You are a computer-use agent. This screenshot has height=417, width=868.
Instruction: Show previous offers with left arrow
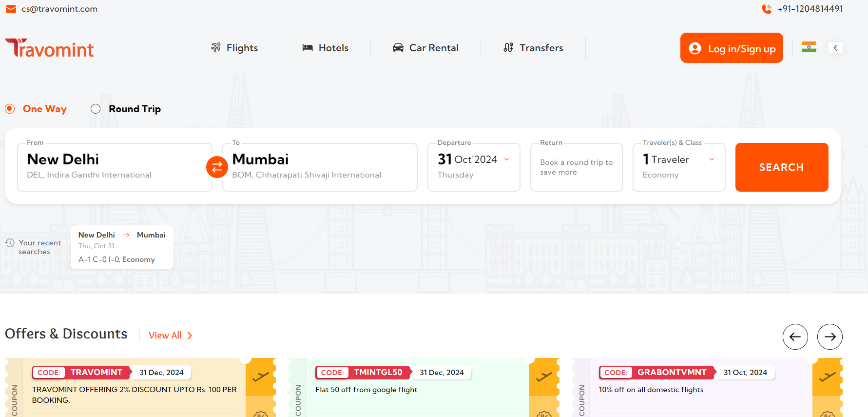(795, 337)
